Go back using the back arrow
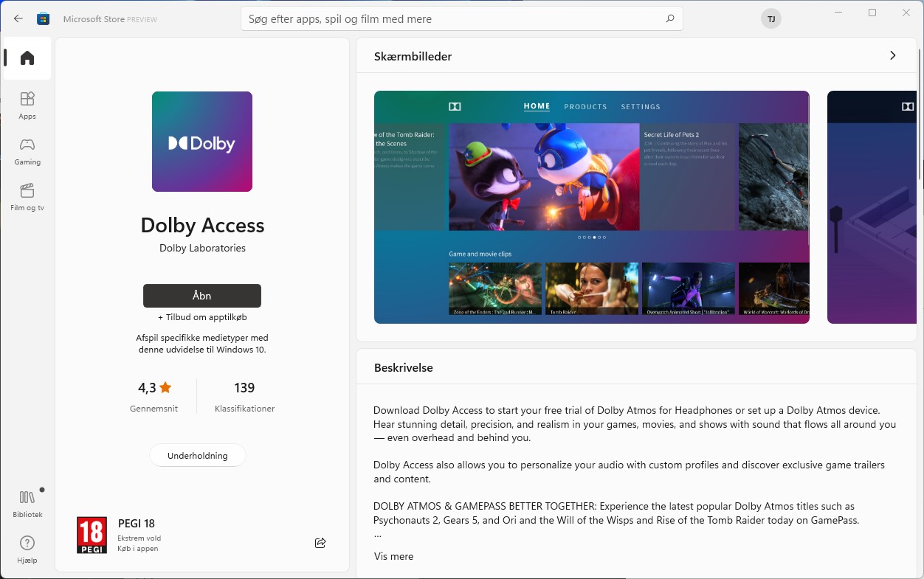The width and height of the screenshot is (924, 579). pos(18,18)
